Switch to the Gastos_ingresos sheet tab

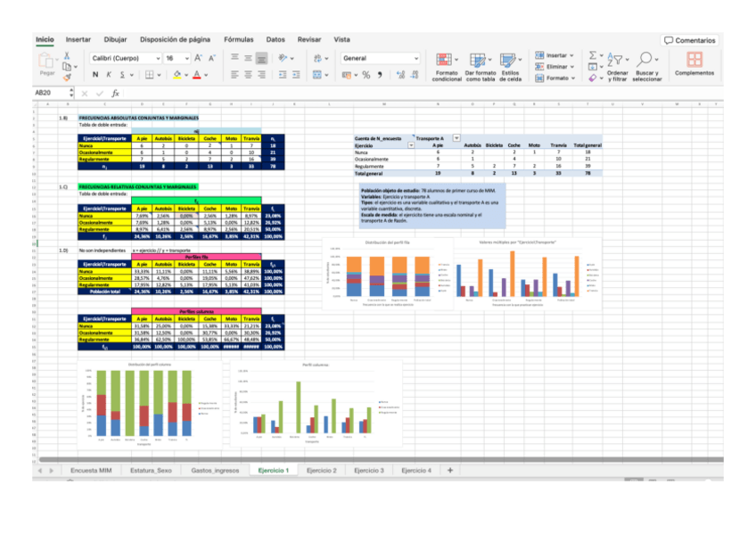215,470
